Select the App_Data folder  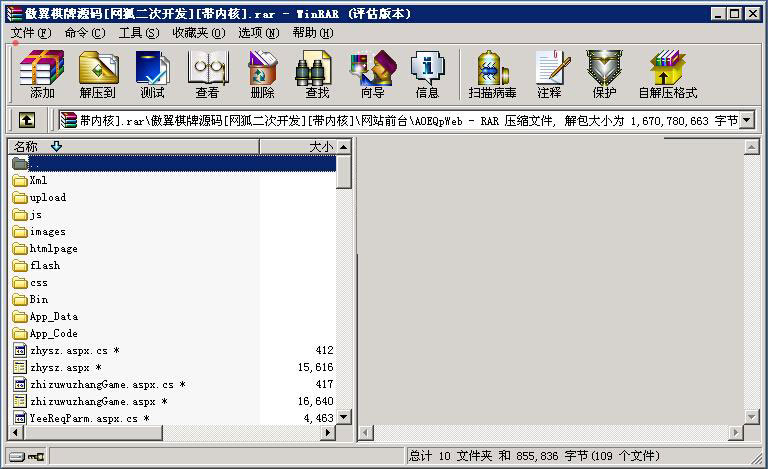point(54,317)
